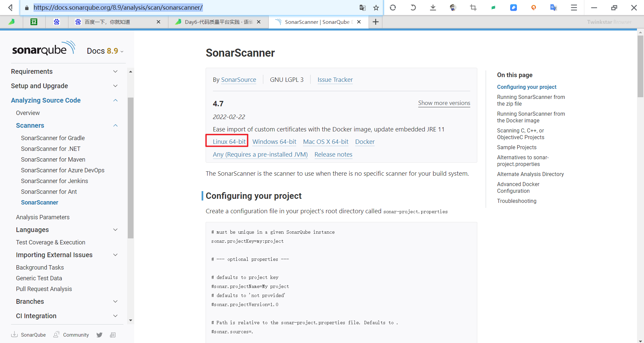Viewport: 644px width, 343px height.
Task: Open SonarScanner for Azure DevOps page
Action: point(63,170)
